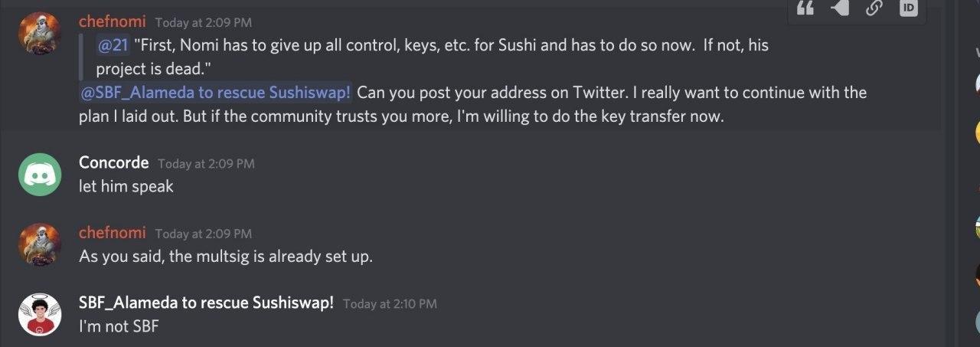
Task: Click the SBF_Alameda username above "I'm not SBF"
Action: [x=207, y=302]
